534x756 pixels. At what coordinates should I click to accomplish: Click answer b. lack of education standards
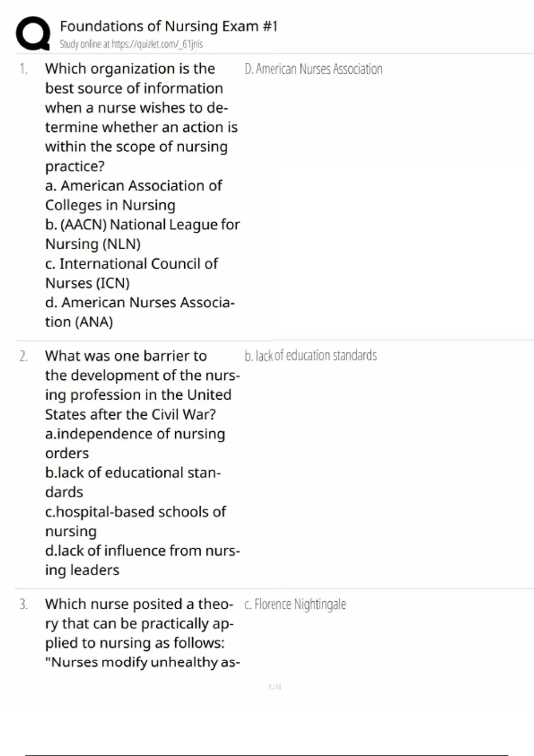click(x=310, y=356)
